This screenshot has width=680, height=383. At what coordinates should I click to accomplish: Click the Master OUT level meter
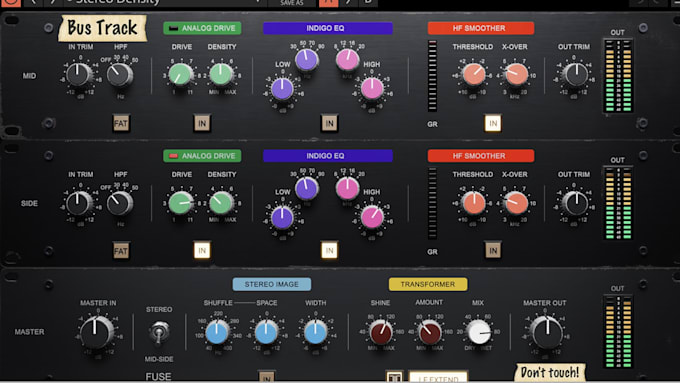[x=618, y=332]
